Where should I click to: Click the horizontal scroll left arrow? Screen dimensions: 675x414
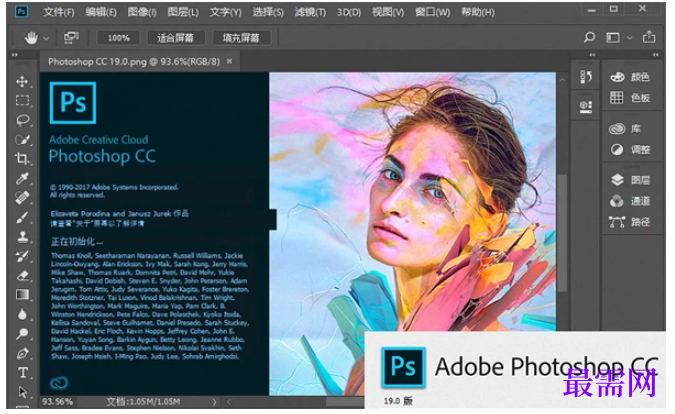(229, 402)
